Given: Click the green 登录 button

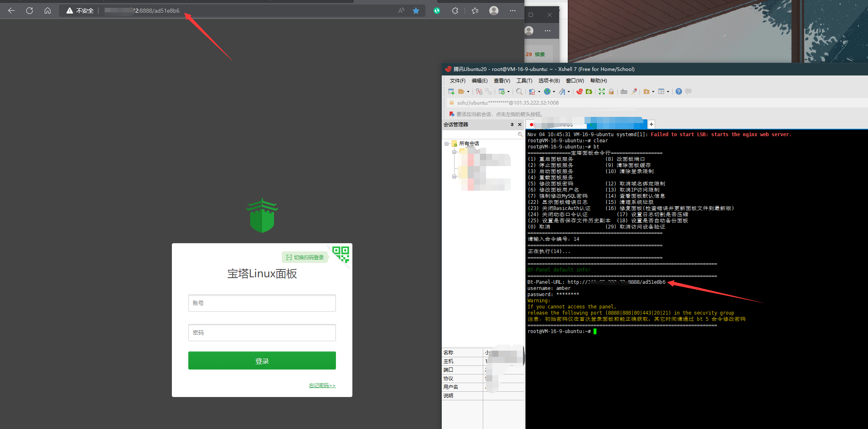Looking at the screenshot, I should 262,361.
